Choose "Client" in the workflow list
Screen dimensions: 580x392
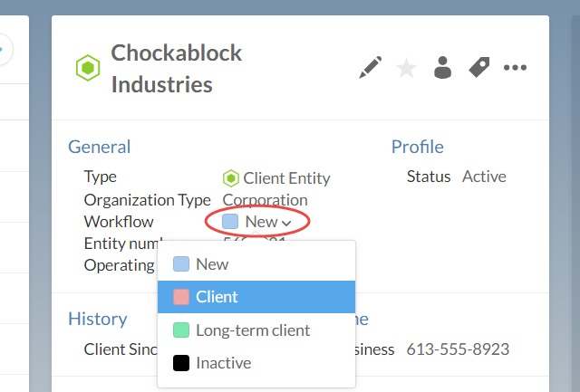[217, 297]
